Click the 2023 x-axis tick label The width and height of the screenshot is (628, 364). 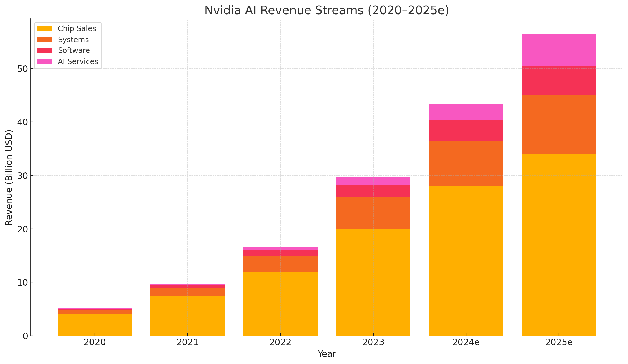click(x=373, y=342)
